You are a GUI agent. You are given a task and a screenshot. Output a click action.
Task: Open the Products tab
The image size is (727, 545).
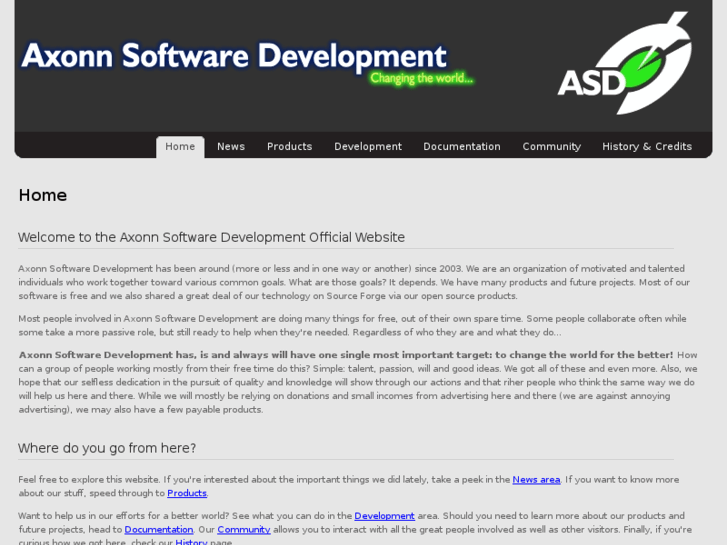(x=289, y=147)
